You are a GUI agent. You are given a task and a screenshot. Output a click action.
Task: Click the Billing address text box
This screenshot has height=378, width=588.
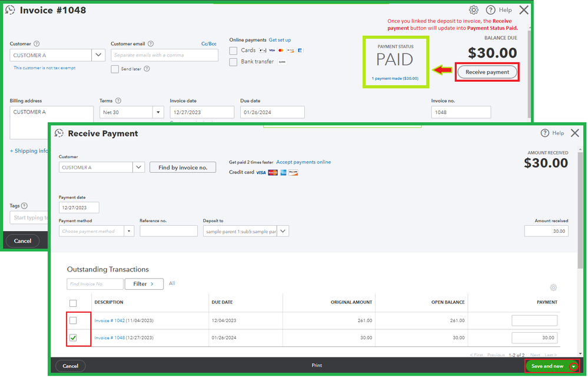(x=51, y=122)
